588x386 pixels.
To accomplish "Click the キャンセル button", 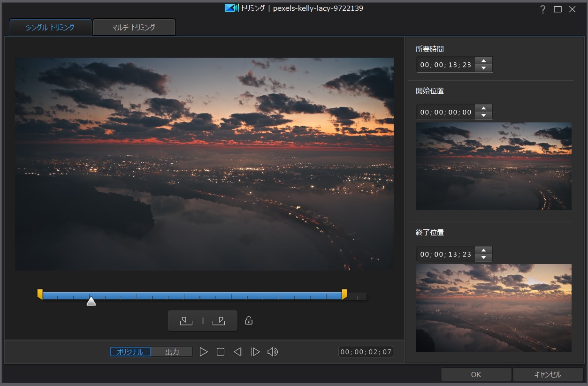I will (548, 374).
